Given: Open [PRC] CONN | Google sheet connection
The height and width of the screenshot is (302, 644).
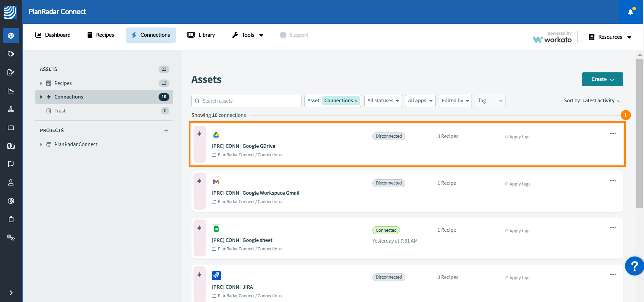Looking at the screenshot, I should [242, 240].
